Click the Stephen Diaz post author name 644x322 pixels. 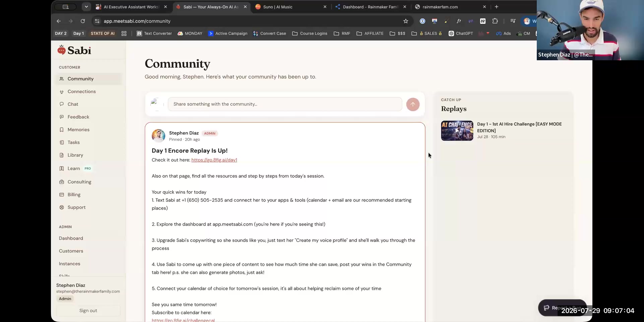coord(184,133)
